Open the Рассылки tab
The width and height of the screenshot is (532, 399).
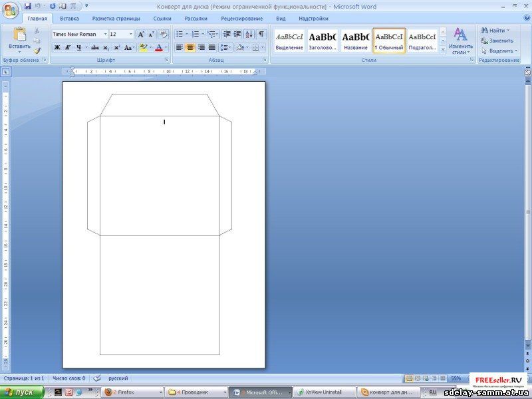[196, 19]
